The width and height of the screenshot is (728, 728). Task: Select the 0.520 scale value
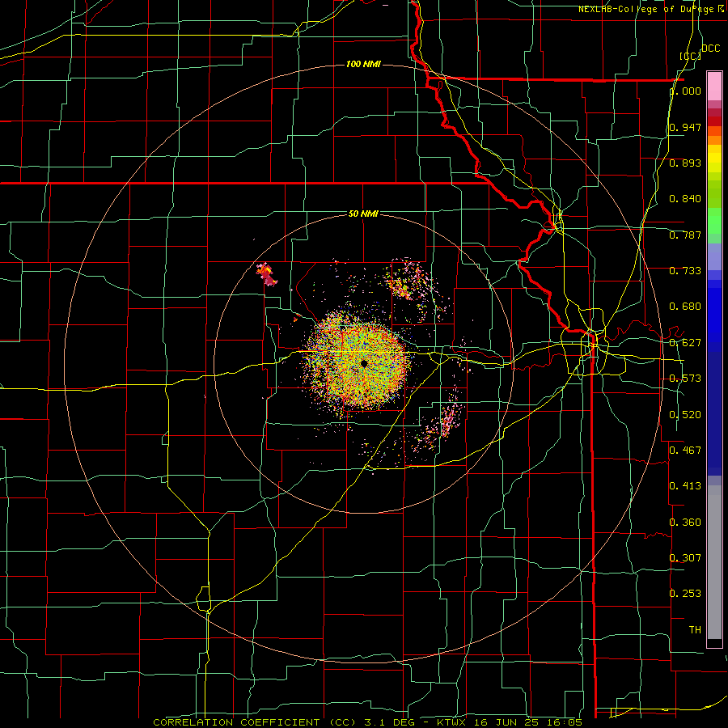(x=686, y=415)
